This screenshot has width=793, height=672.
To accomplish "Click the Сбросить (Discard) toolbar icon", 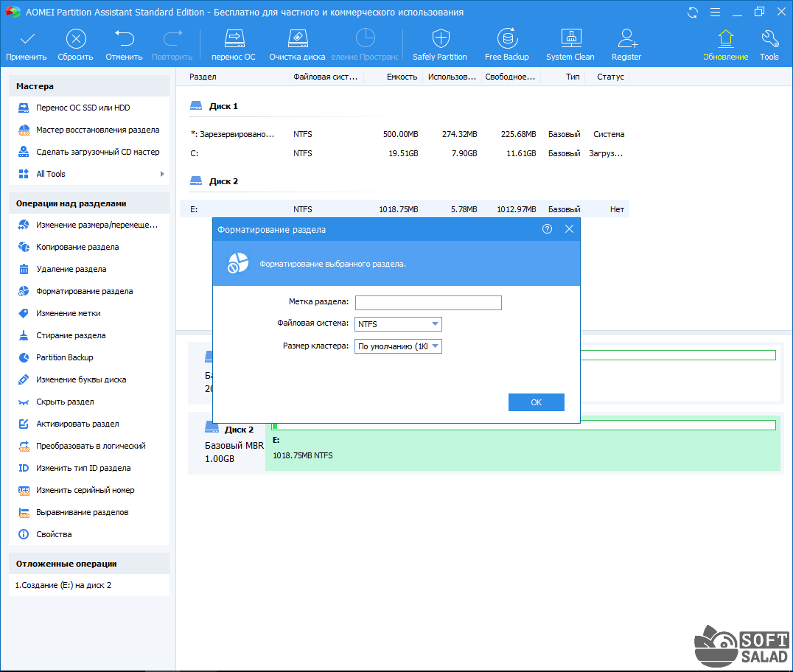I will click(75, 40).
